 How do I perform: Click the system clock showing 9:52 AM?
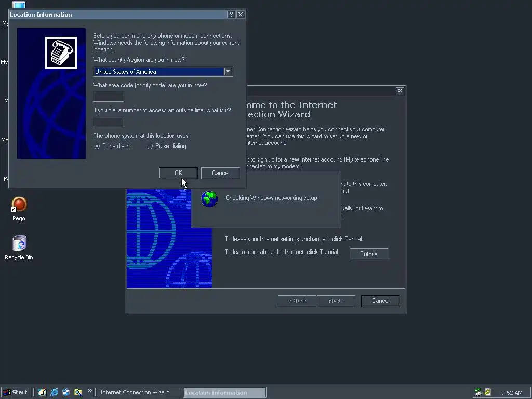tap(512, 393)
